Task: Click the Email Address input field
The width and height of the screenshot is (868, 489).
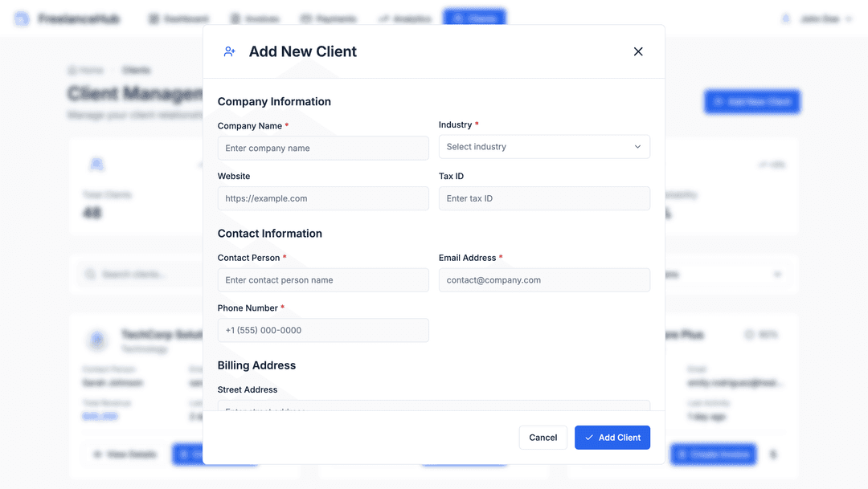Action: (544, 280)
